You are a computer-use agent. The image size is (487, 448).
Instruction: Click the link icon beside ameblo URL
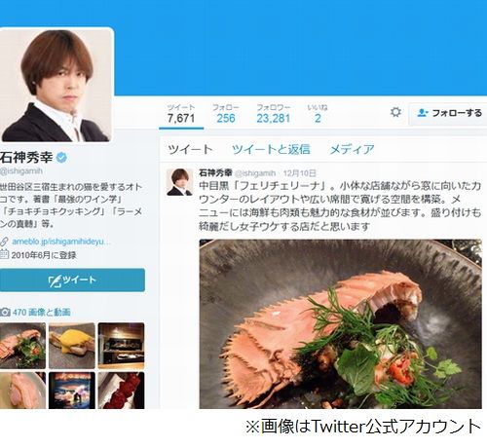4,242
